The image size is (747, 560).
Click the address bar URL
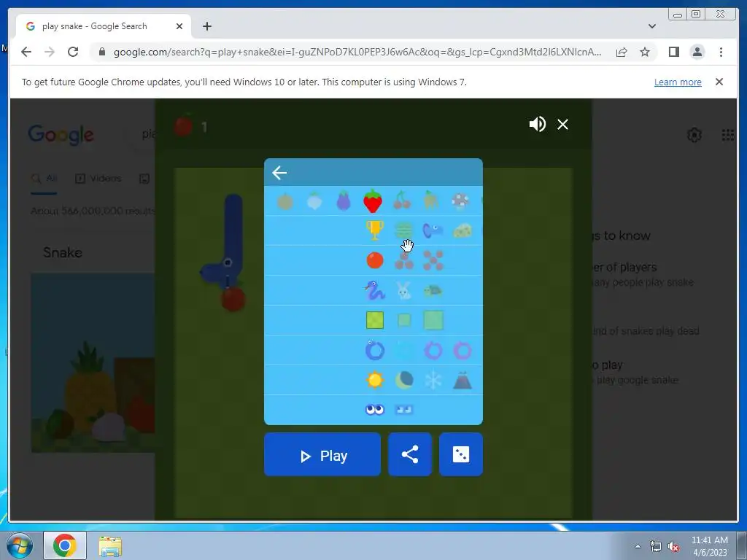pyautogui.click(x=357, y=52)
